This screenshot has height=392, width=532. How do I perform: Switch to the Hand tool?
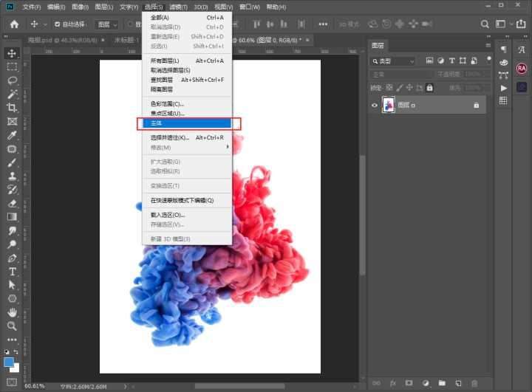12,312
